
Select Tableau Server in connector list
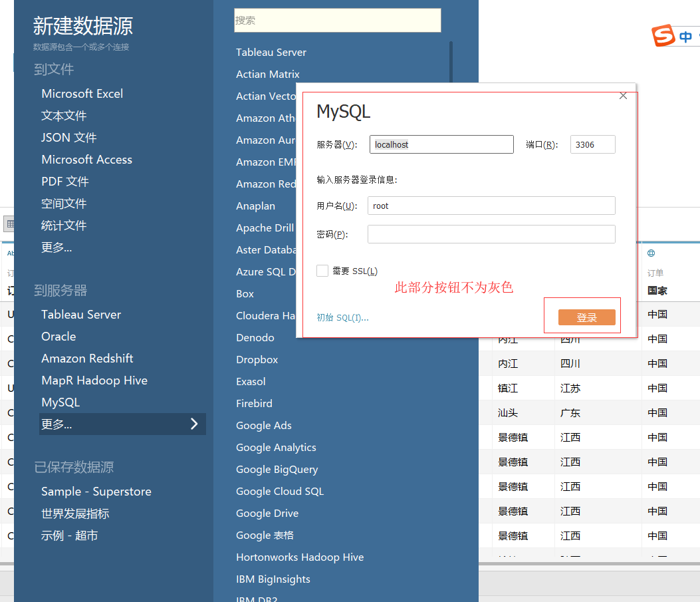(271, 53)
